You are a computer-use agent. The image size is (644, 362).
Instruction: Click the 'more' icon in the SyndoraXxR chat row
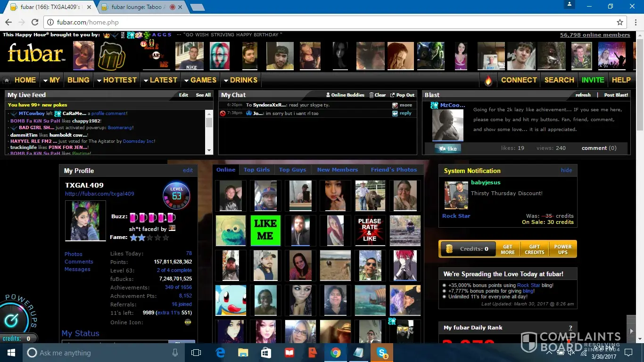[x=395, y=105]
